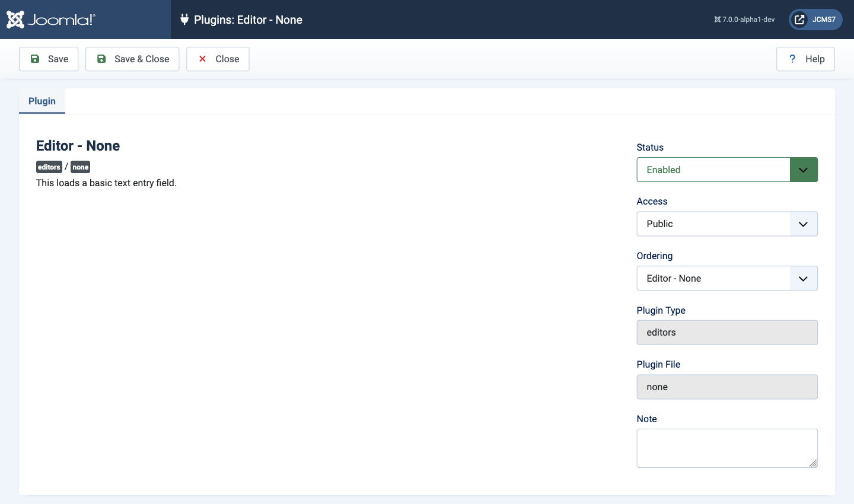Click the plug icon beside the page title

coord(184,20)
